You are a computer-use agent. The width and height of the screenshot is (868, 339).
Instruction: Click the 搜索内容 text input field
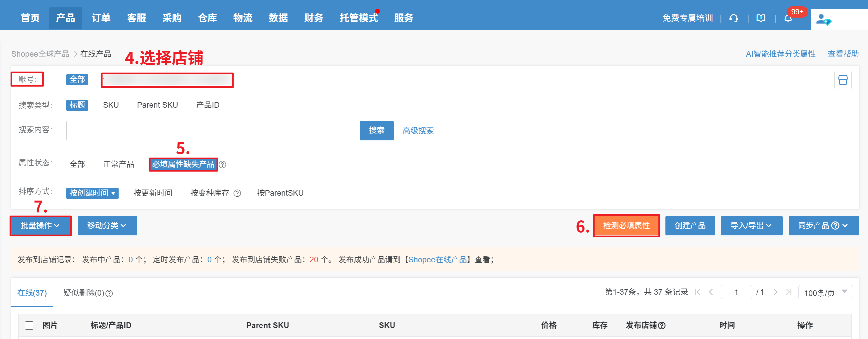[x=210, y=130]
